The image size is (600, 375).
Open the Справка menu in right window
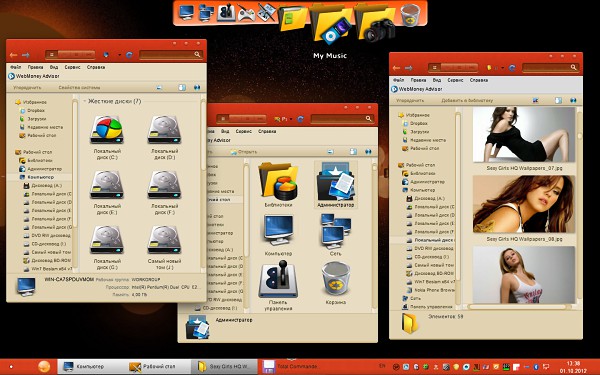pyautogui.click(x=479, y=80)
